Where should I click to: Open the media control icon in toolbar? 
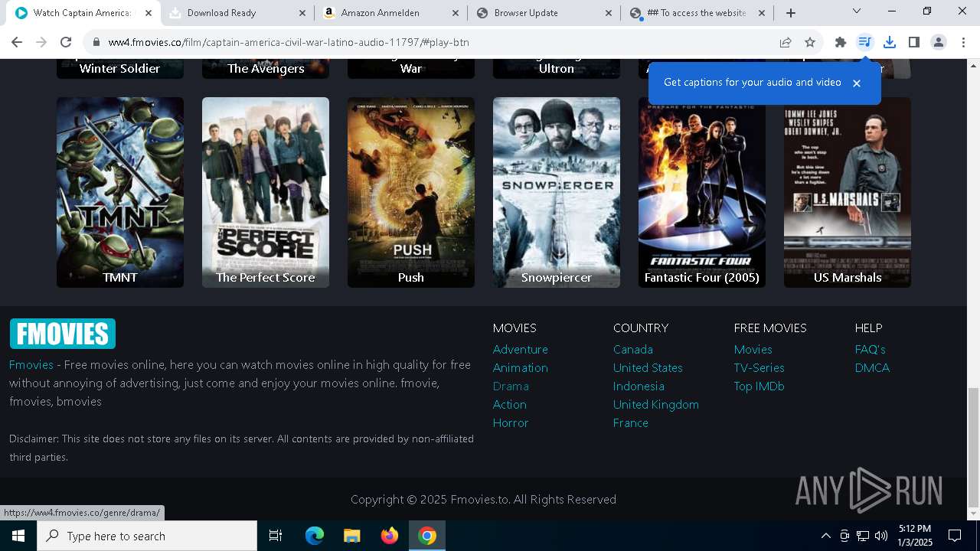tap(865, 42)
